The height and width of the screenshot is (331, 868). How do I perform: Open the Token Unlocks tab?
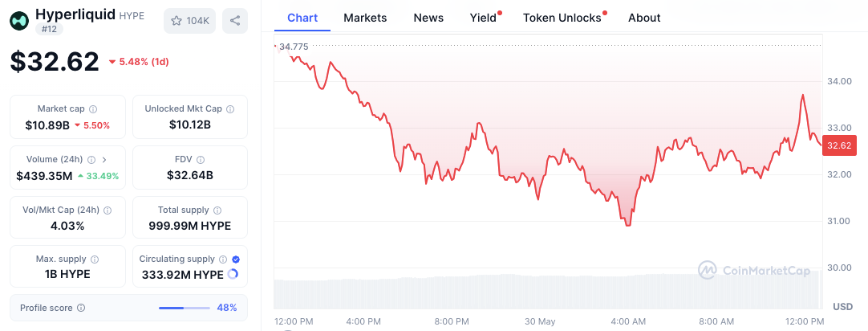pyautogui.click(x=562, y=18)
